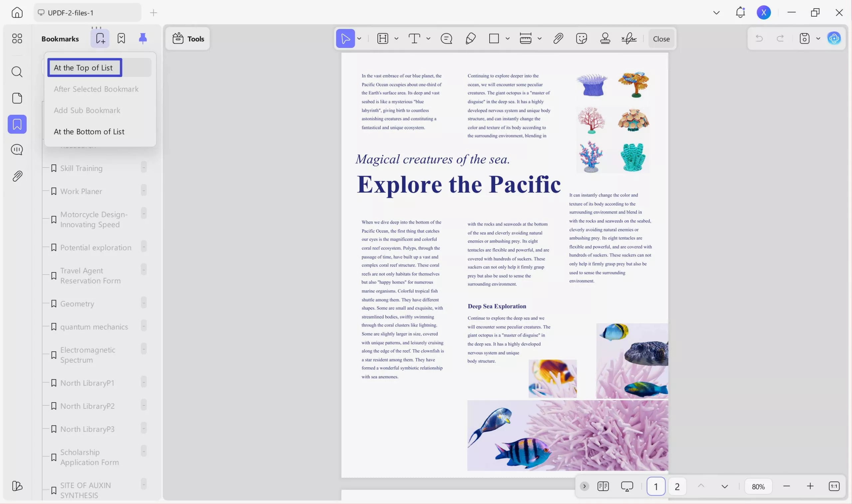Open the file attachment tool
Image resolution: width=852 pixels, height=504 pixels.
click(558, 38)
